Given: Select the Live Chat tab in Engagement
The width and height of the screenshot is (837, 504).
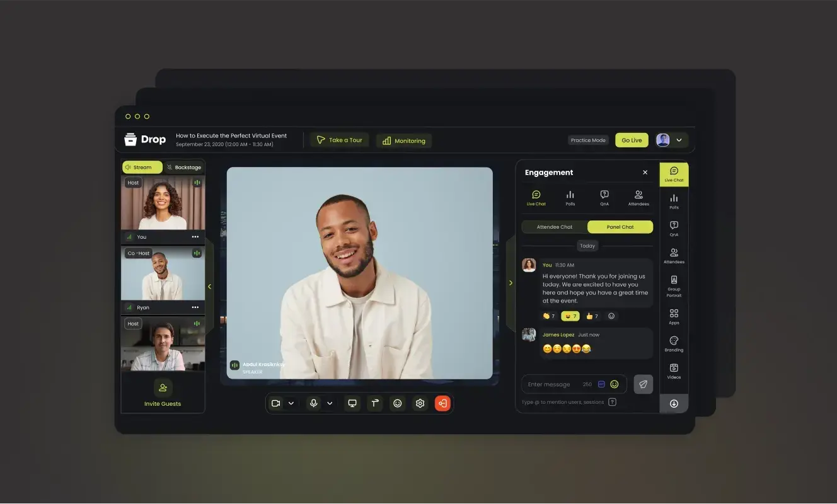Looking at the screenshot, I should point(536,198).
